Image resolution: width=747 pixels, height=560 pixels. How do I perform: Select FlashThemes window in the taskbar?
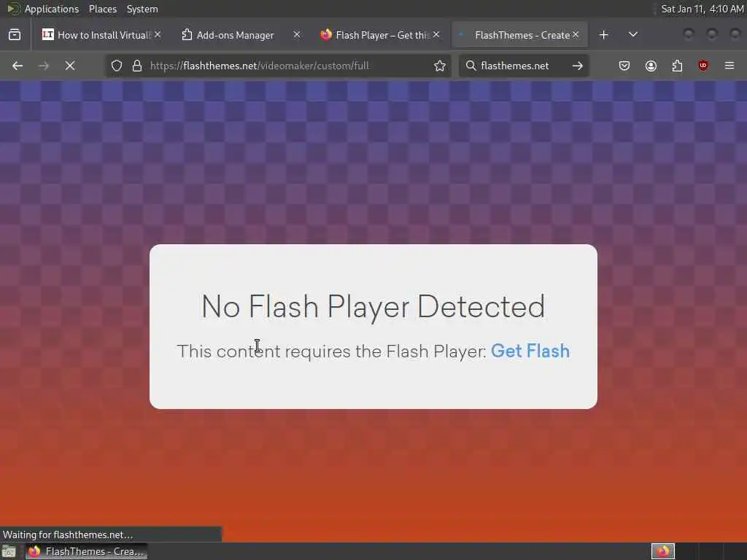(86, 551)
